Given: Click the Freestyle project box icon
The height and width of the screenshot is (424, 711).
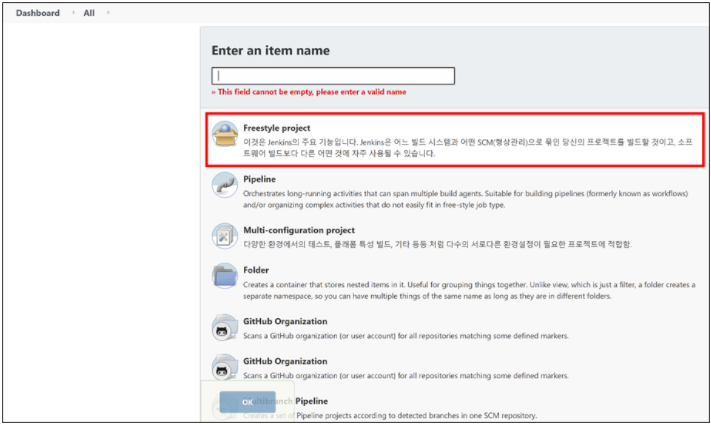Looking at the screenshot, I should [x=225, y=134].
